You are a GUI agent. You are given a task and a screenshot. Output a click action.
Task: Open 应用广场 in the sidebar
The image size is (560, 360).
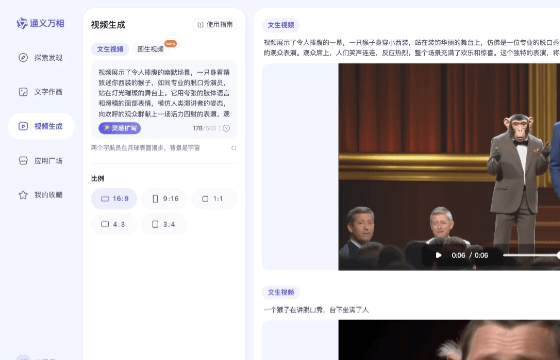[x=41, y=161]
